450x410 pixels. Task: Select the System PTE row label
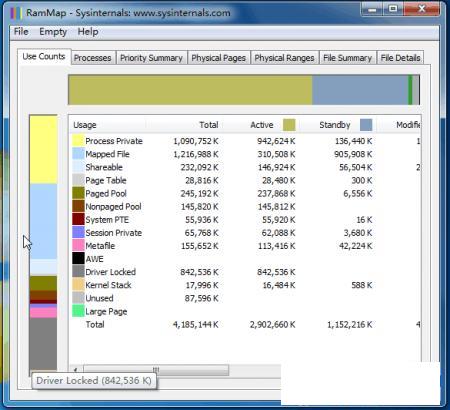[x=107, y=220]
